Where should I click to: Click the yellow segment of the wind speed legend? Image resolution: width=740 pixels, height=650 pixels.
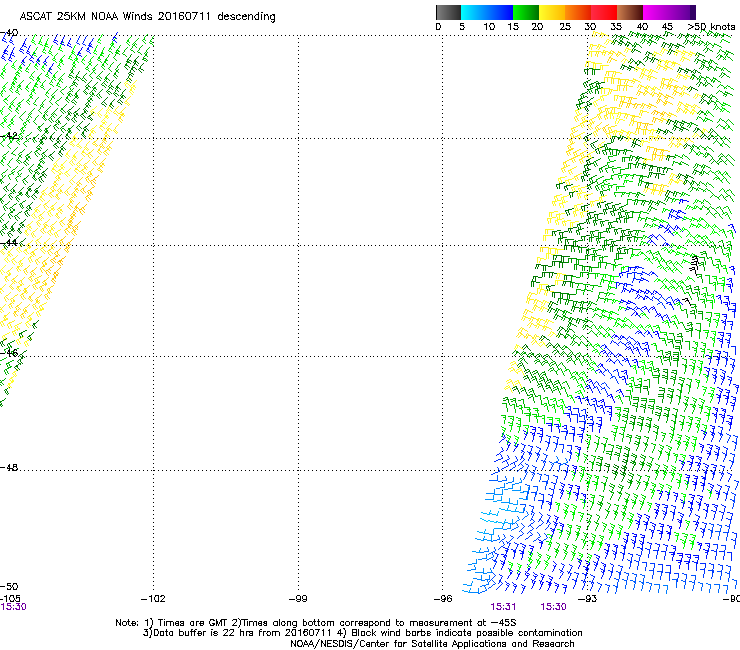coord(552,12)
